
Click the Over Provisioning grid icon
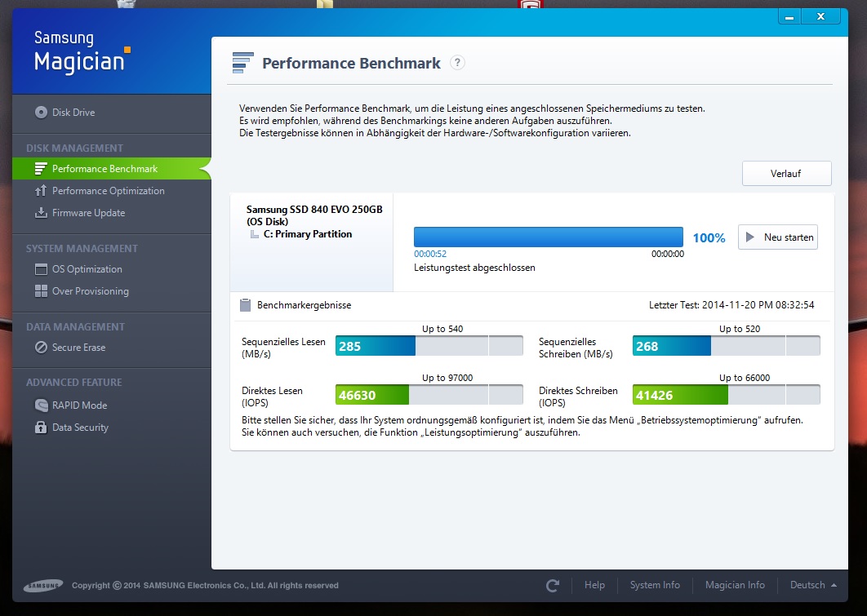pyautogui.click(x=41, y=291)
